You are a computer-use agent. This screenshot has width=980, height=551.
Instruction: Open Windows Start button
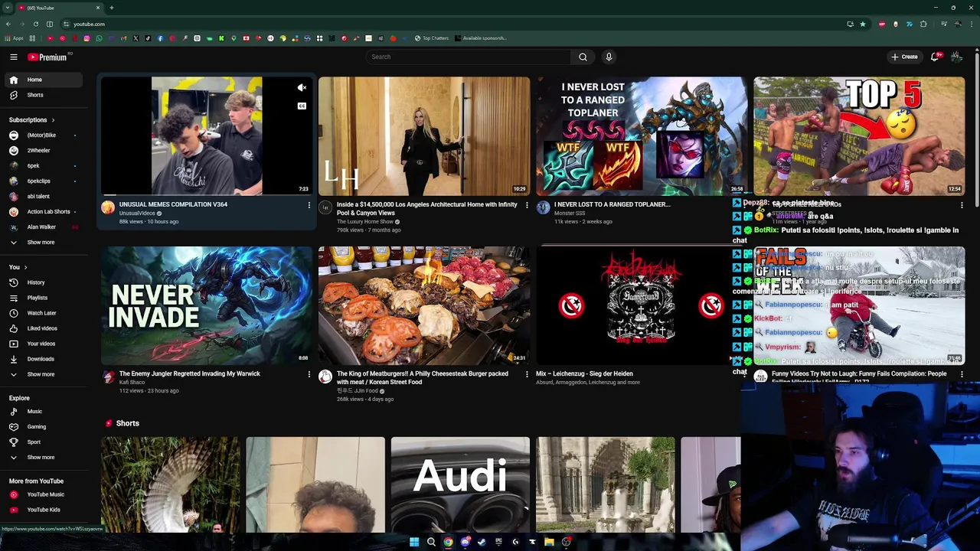(414, 542)
